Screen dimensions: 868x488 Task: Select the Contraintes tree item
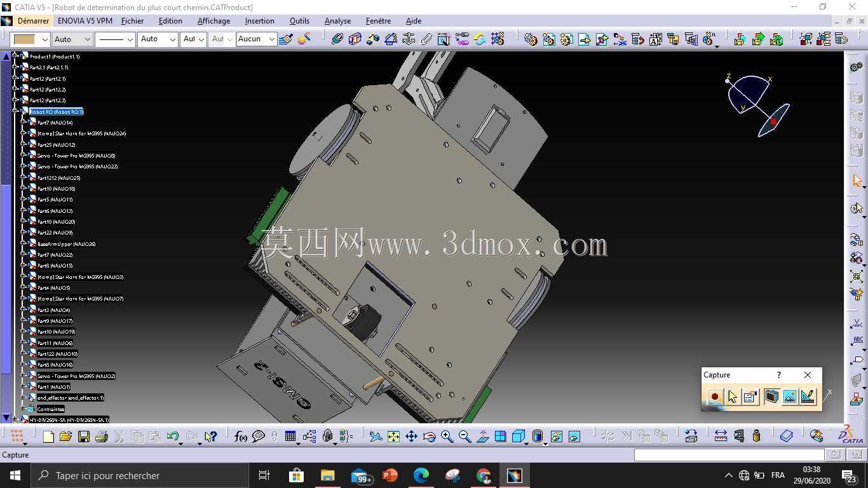50,409
